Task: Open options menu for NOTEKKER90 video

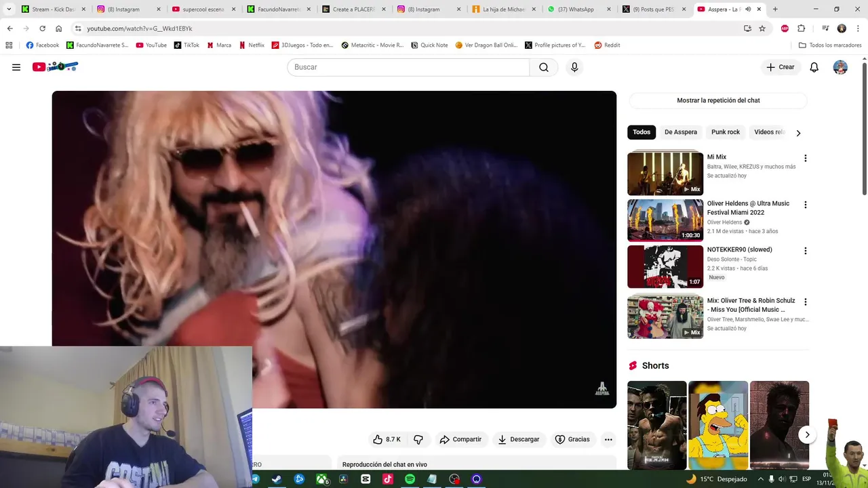Action: 805,251
